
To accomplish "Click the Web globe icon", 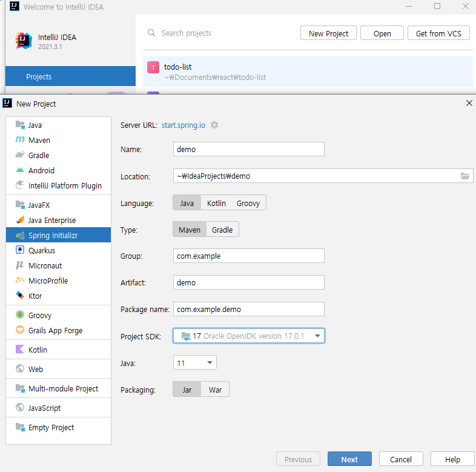I will click(20, 369).
